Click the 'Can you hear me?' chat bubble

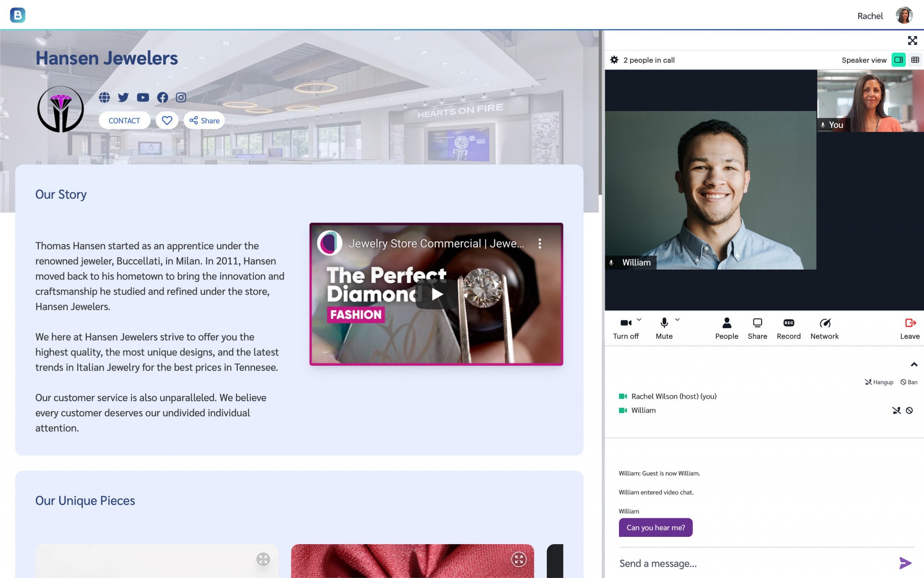tap(655, 527)
